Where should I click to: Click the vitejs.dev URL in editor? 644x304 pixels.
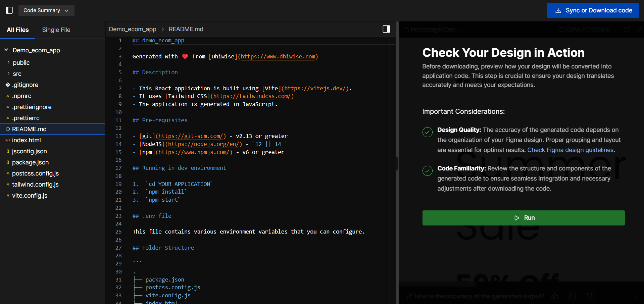(x=315, y=88)
